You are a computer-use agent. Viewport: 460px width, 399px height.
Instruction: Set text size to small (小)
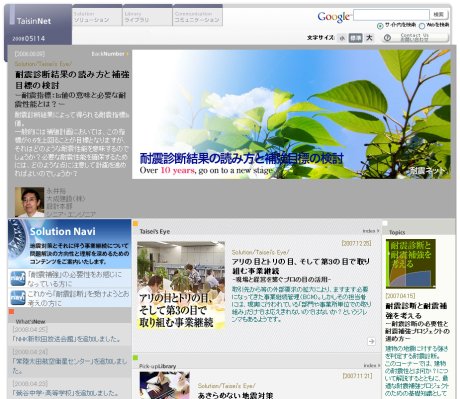[x=342, y=38]
